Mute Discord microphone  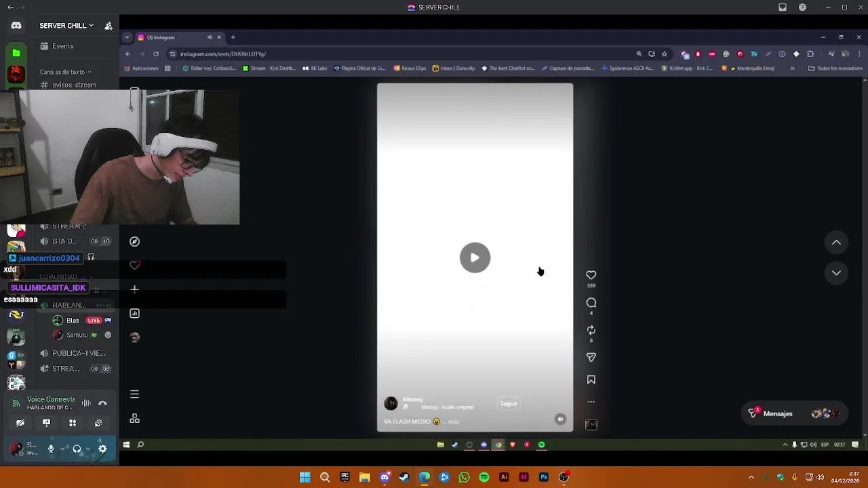pos(51,449)
